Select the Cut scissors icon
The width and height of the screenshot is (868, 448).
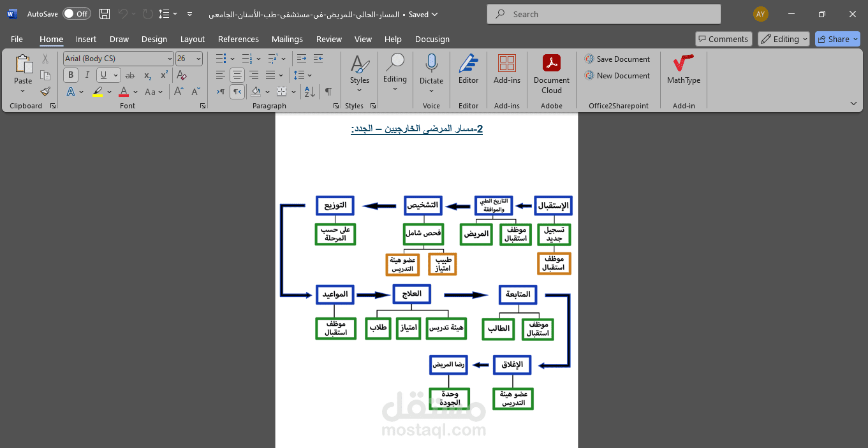tap(45, 59)
